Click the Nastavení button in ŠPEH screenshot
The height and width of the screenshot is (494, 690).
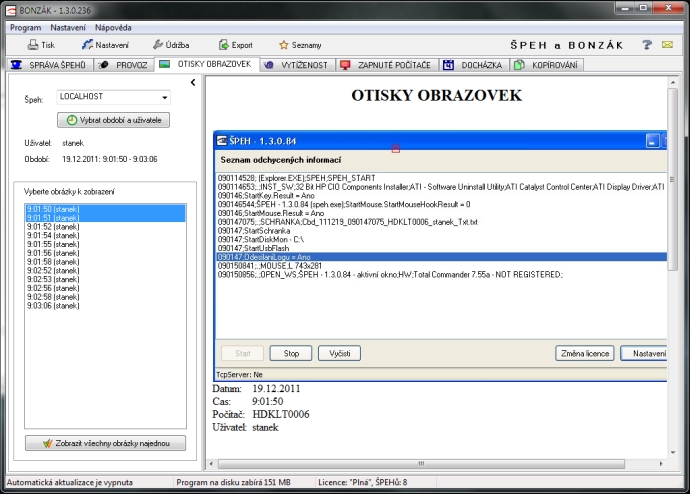coord(644,353)
